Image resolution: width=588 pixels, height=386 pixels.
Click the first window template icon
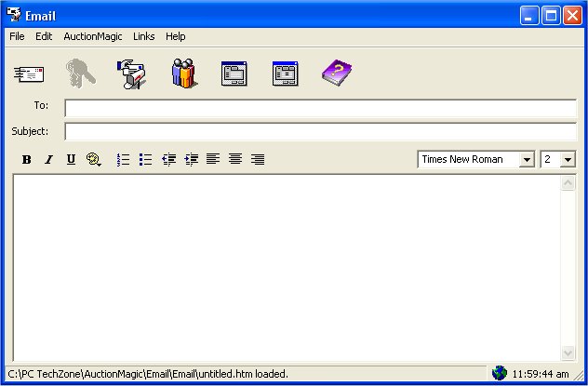point(234,73)
